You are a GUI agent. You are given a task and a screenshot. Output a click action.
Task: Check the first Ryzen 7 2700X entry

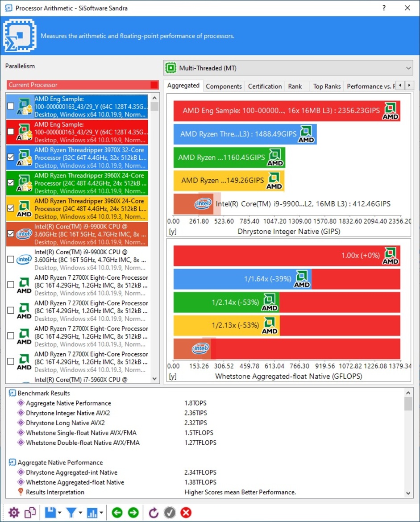click(11, 285)
